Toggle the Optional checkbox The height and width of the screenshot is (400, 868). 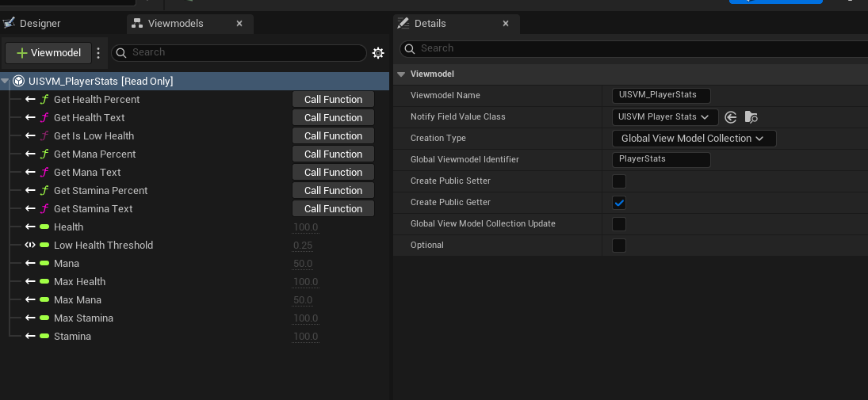point(619,245)
